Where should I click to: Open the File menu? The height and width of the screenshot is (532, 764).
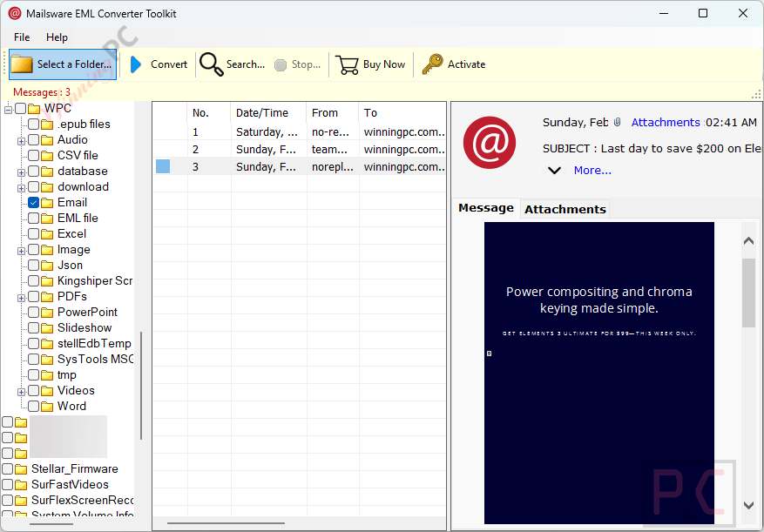[22, 37]
